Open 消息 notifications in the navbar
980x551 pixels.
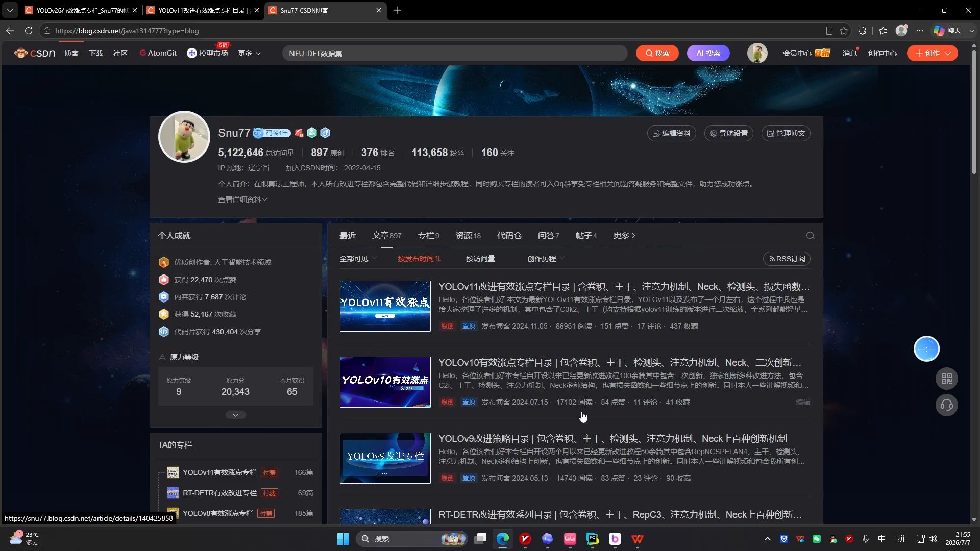point(849,53)
